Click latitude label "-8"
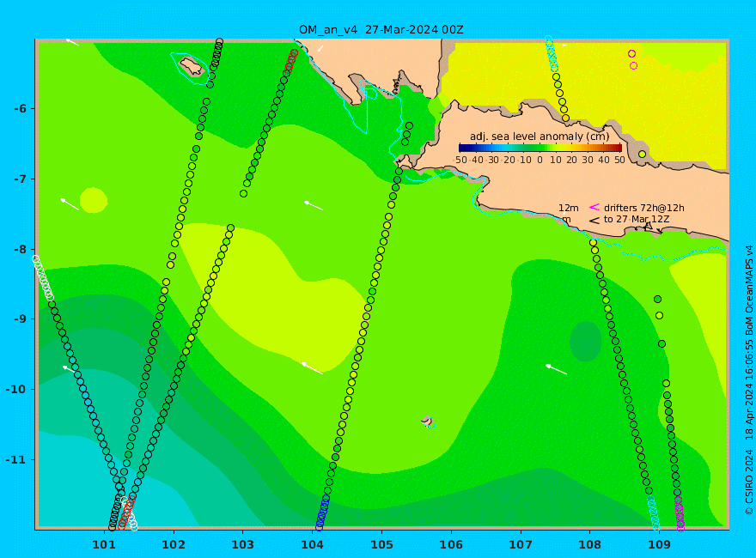The height and width of the screenshot is (558, 756). (21, 250)
